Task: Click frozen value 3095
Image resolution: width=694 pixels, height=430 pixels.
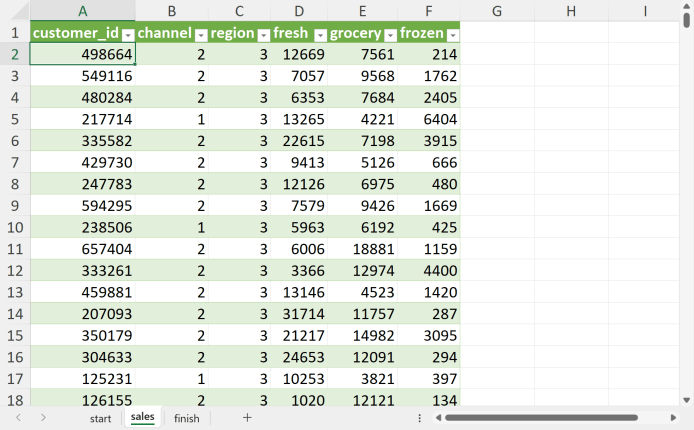Action: coord(429,336)
